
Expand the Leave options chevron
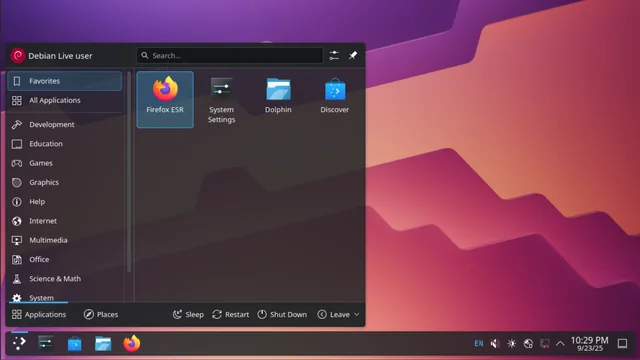coord(357,314)
